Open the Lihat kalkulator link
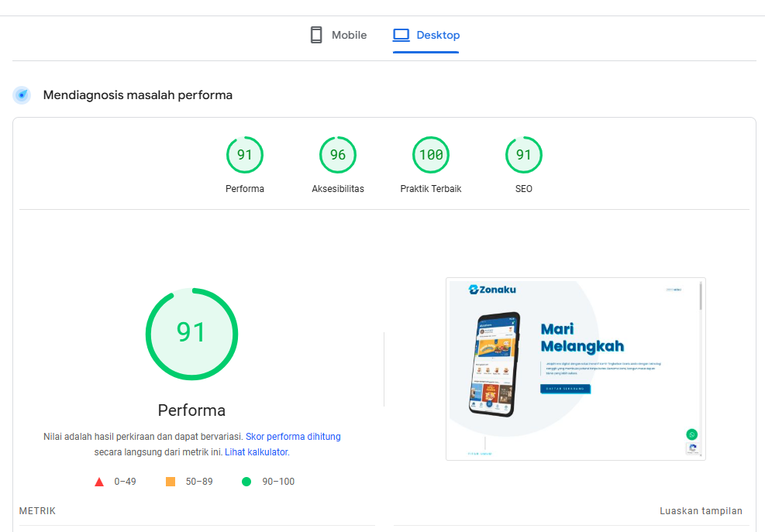765x532 pixels. [x=256, y=452]
